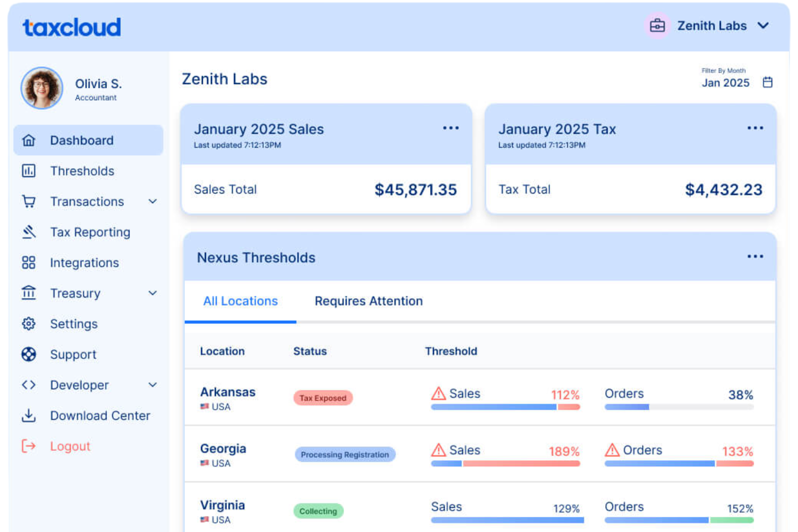This screenshot has width=798, height=532.
Task: Click the USA flag under Virginia
Action: (x=204, y=520)
